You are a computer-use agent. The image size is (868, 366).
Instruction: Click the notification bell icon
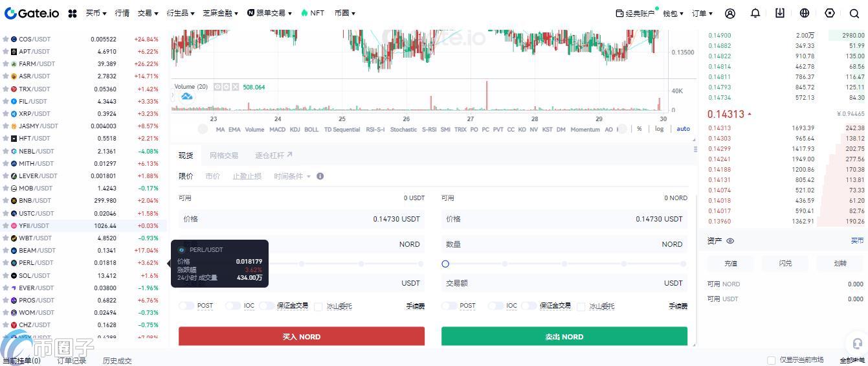pos(755,13)
